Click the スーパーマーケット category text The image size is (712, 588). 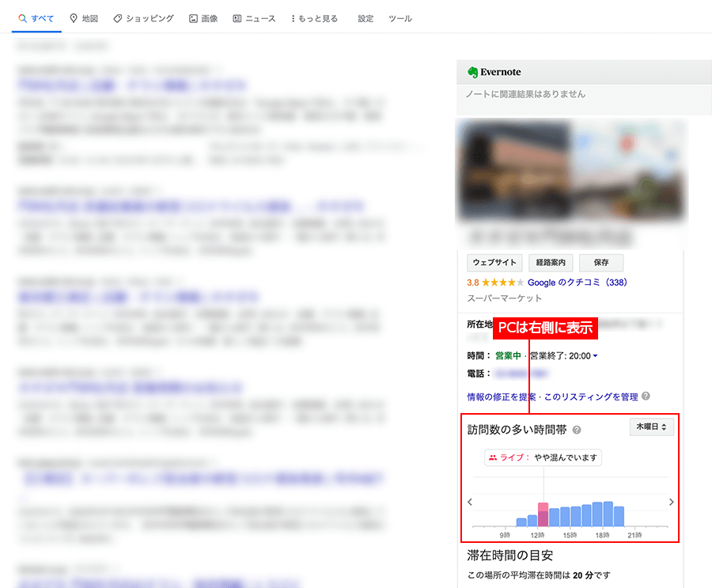[x=505, y=298]
